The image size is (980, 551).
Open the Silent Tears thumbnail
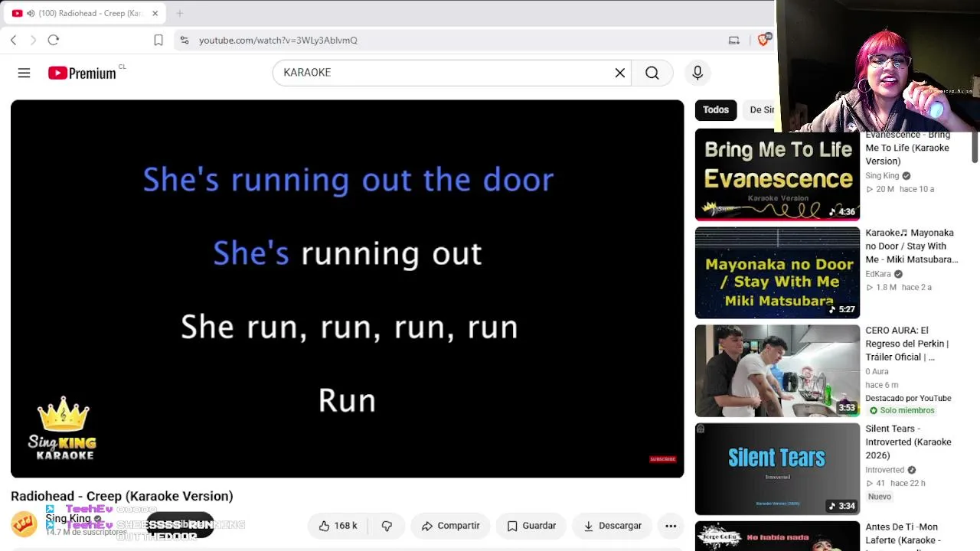(777, 468)
